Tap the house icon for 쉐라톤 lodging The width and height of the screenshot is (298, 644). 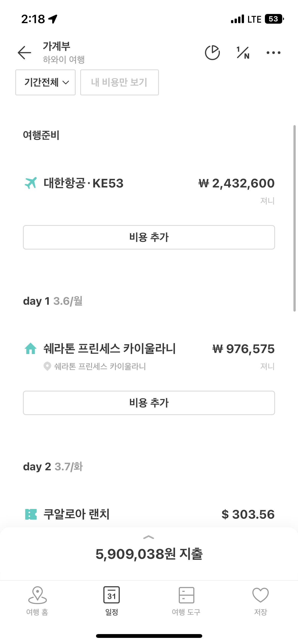(x=31, y=348)
